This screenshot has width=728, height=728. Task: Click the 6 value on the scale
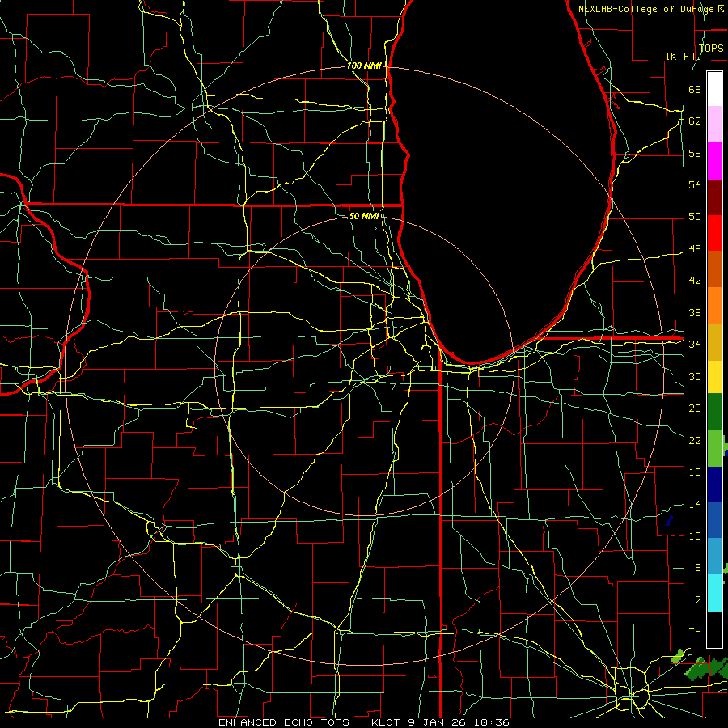pos(697,567)
